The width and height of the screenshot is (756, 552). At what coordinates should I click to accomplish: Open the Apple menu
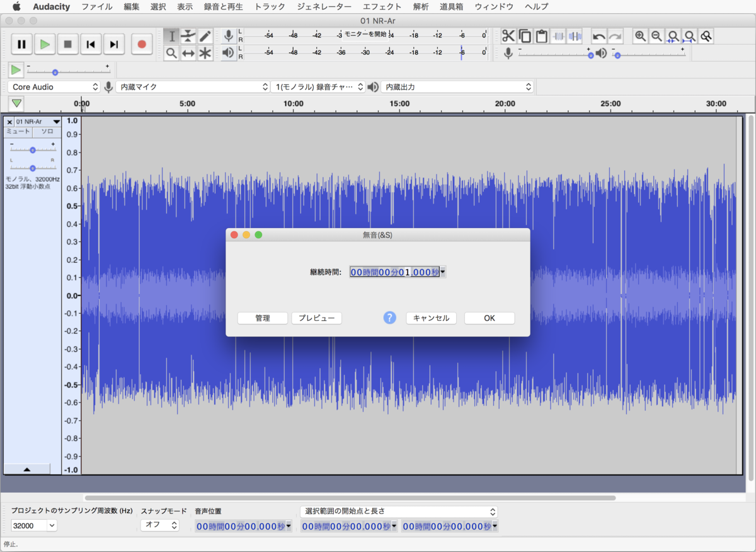(x=16, y=7)
